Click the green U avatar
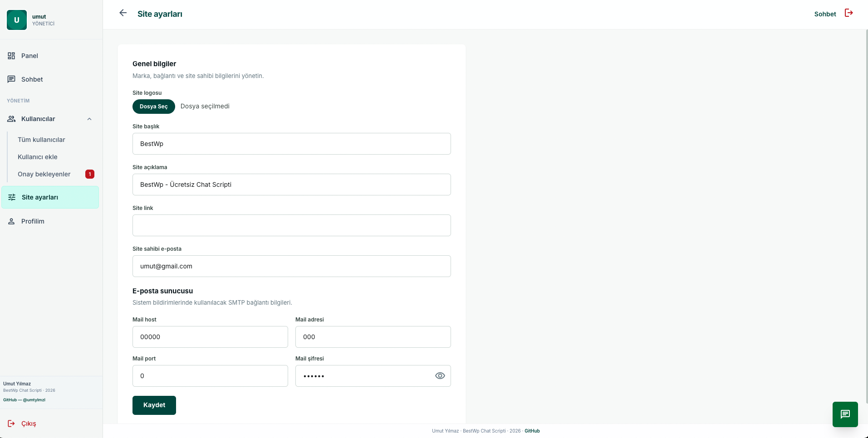 pyautogui.click(x=17, y=20)
